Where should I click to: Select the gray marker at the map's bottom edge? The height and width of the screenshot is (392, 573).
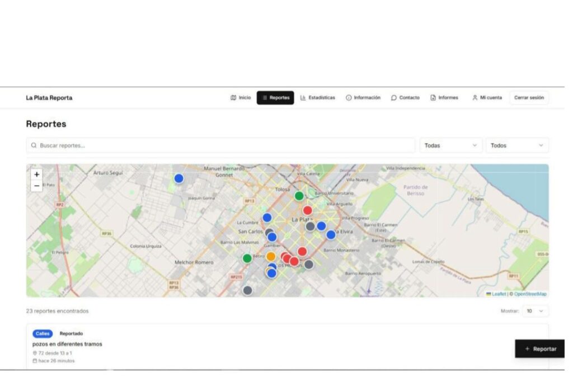(x=247, y=290)
